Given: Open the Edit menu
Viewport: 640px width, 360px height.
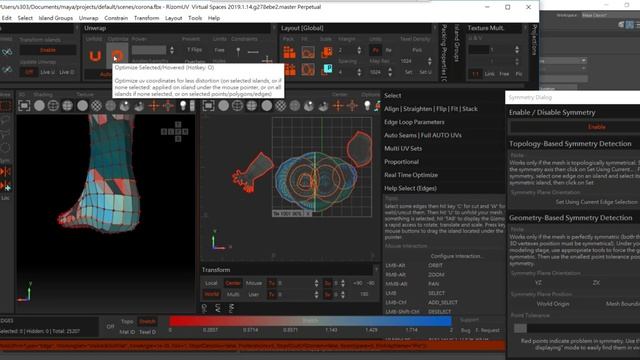Looking at the screenshot, I should (7, 18).
